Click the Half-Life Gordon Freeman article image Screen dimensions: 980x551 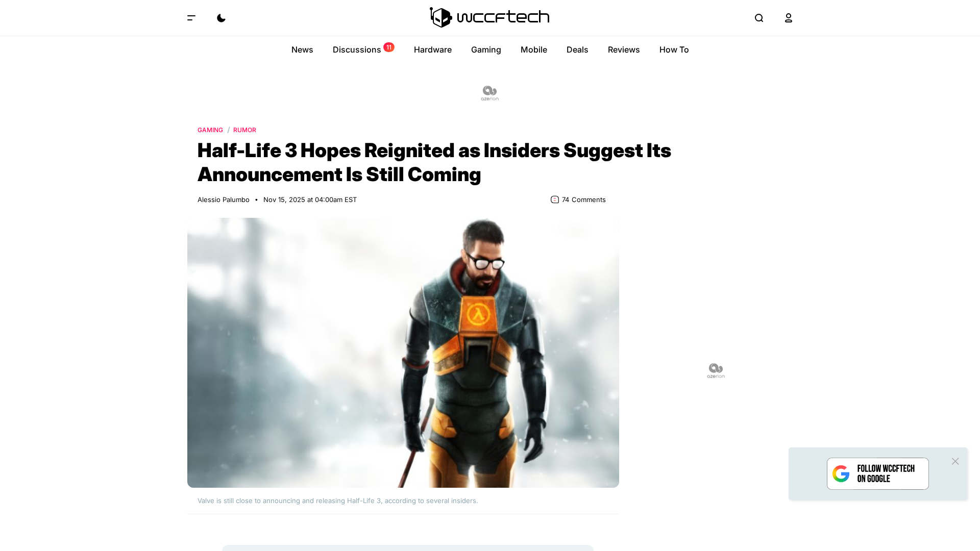pyautogui.click(x=403, y=353)
